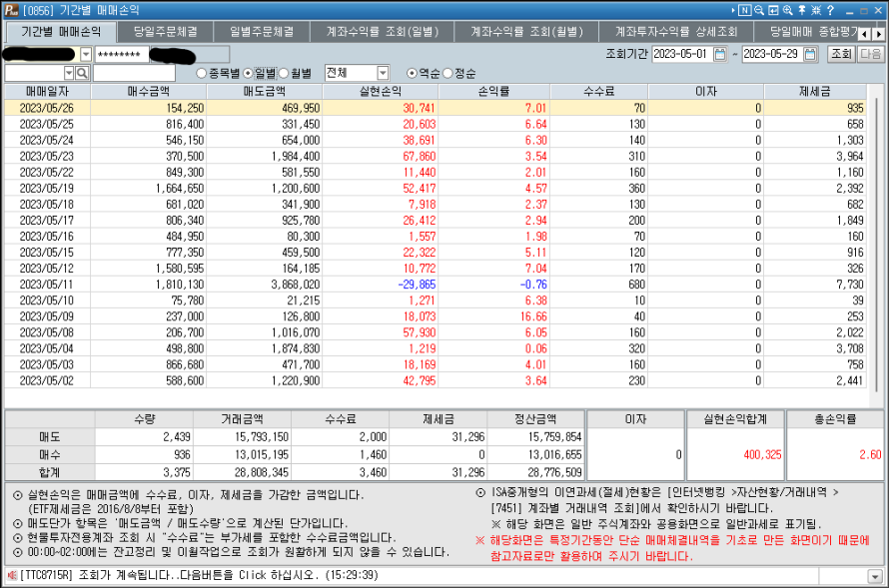Switch to the 당일주문체결 tab
Image resolution: width=889 pixels, height=588 pixels.
click(x=165, y=32)
